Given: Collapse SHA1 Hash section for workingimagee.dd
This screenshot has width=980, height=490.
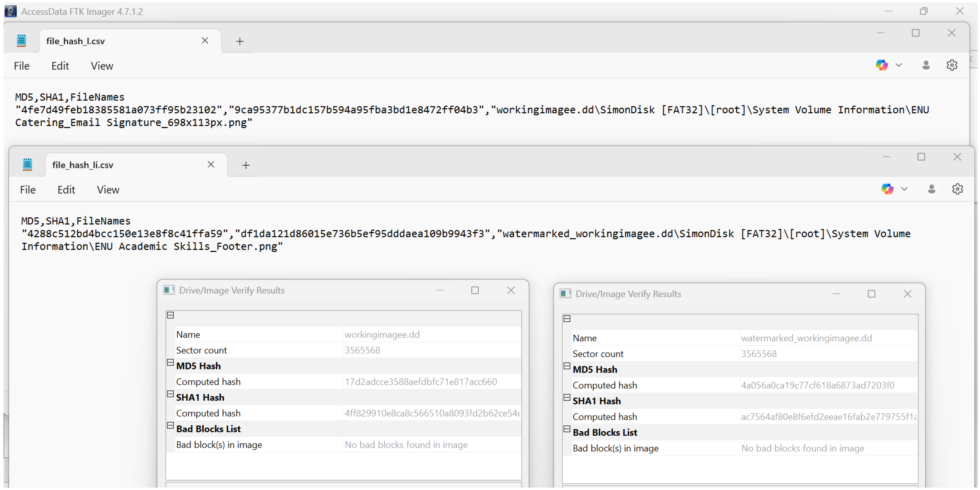Looking at the screenshot, I should pos(170,394).
